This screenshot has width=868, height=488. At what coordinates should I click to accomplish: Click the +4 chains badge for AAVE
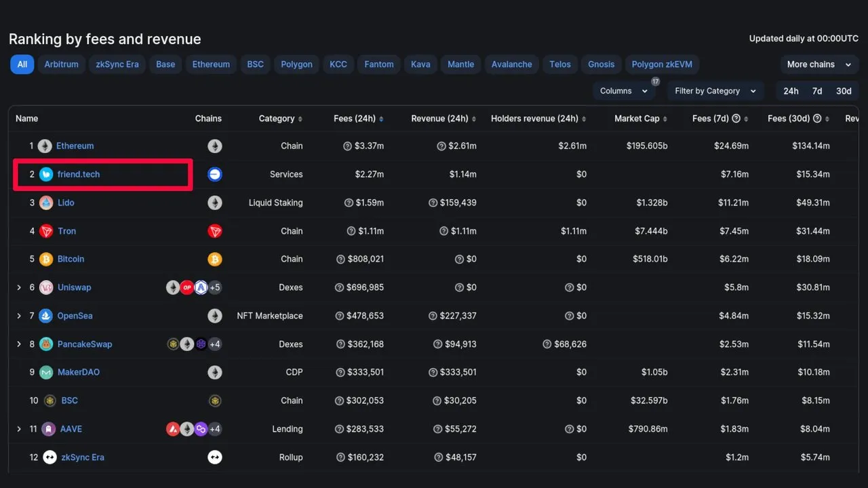(x=215, y=429)
